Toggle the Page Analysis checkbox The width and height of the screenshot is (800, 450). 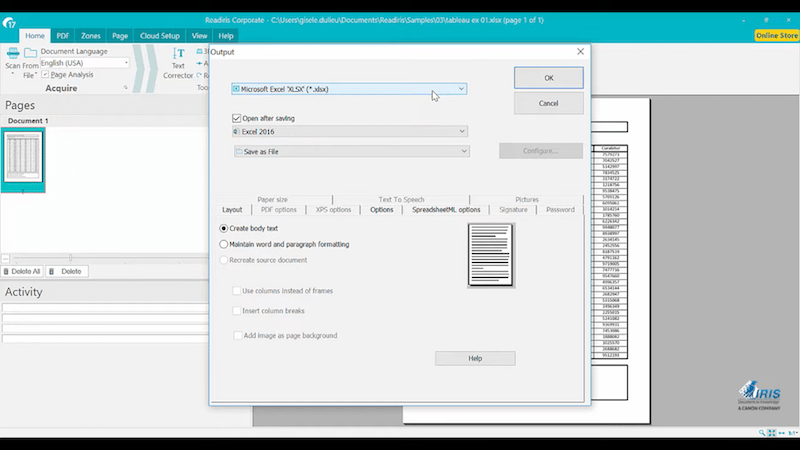click(x=45, y=74)
